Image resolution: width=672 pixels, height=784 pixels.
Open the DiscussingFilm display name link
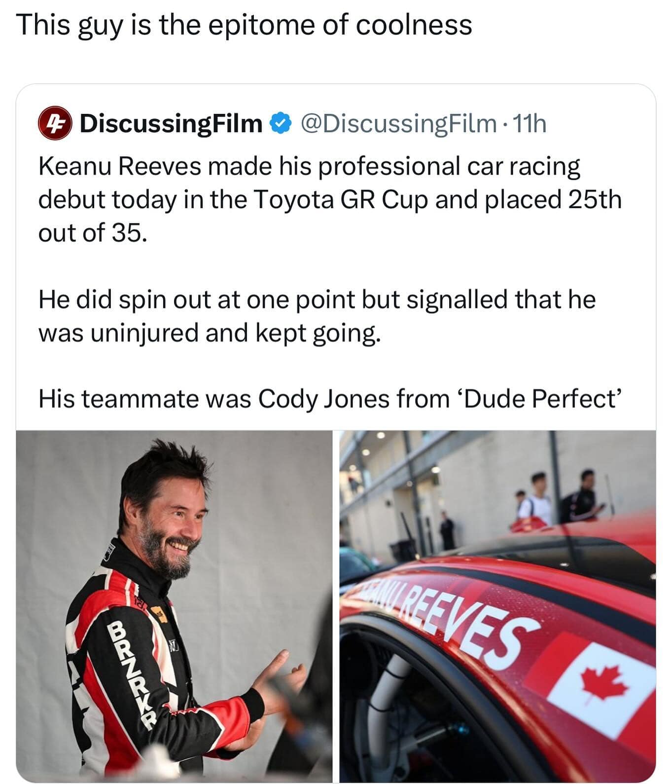tap(171, 123)
